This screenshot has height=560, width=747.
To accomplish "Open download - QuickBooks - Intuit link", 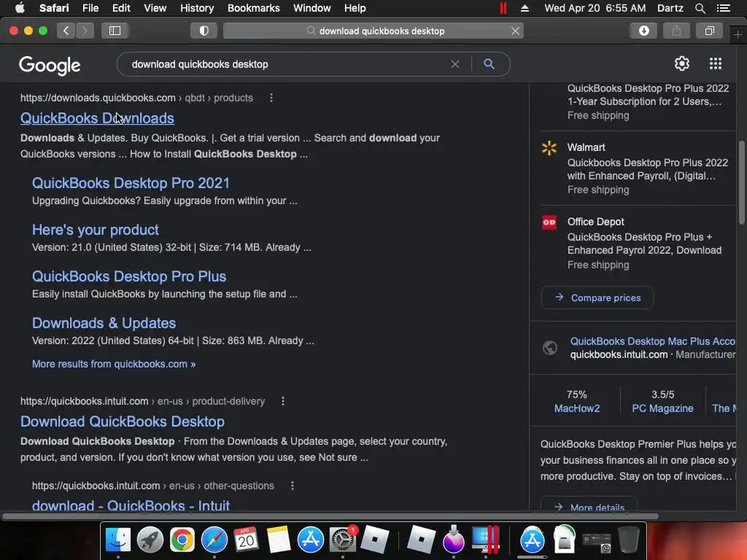I will click(131, 505).
